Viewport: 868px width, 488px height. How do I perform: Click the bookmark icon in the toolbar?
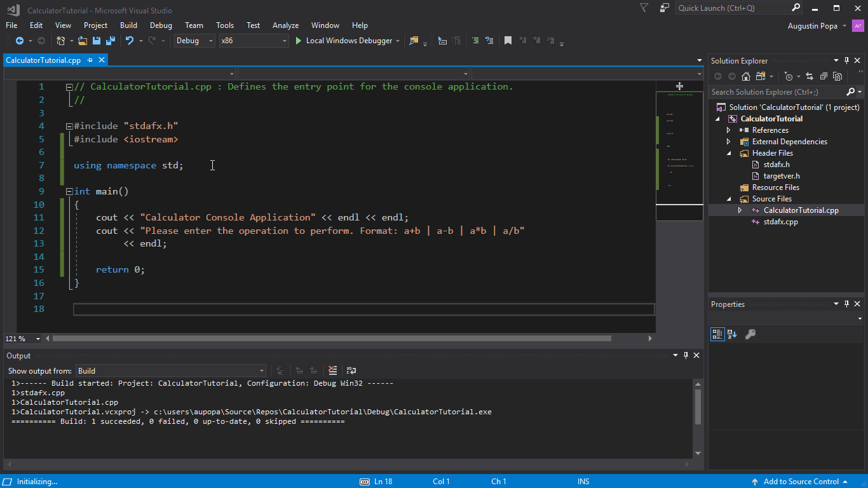508,41
